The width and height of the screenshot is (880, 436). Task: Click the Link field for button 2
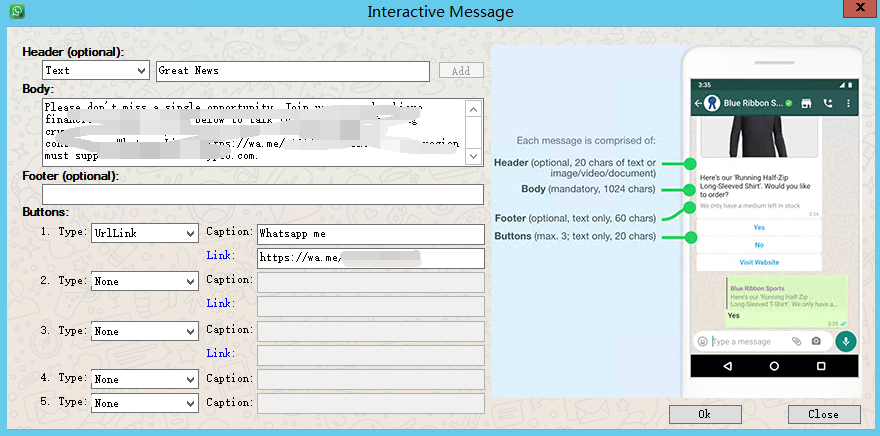coord(371,306)
